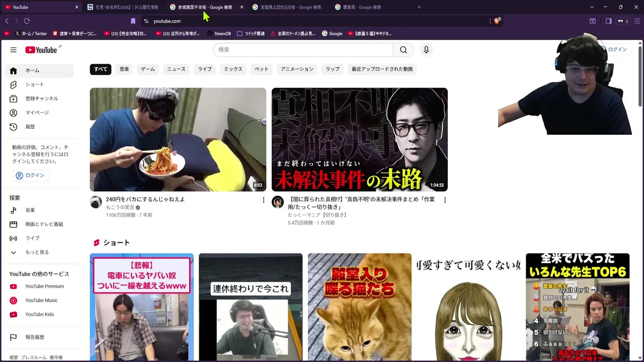
Task: Open 音楽 under 探索 in sidebar
Action: point(39,210)
